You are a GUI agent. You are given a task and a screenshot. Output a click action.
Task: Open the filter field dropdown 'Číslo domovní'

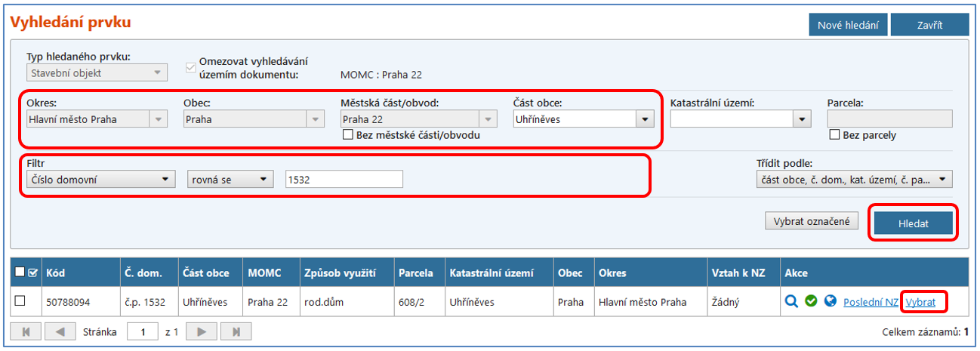click(165, 180)
